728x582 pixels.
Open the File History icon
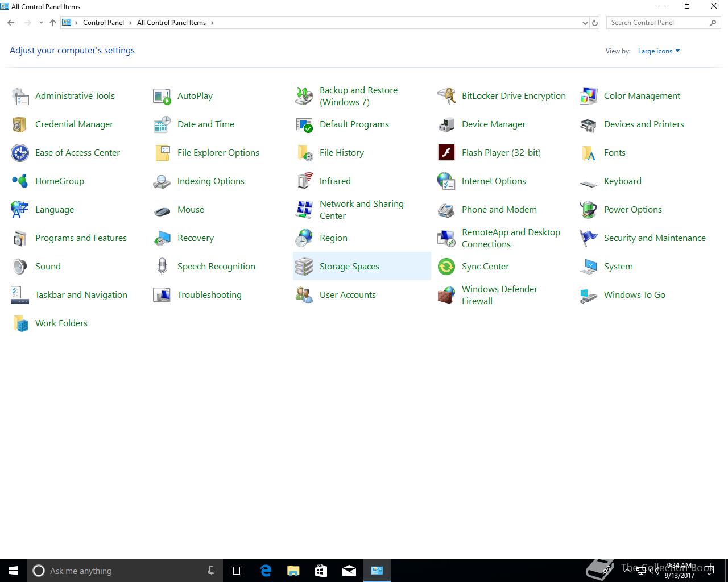coord(304,153)
